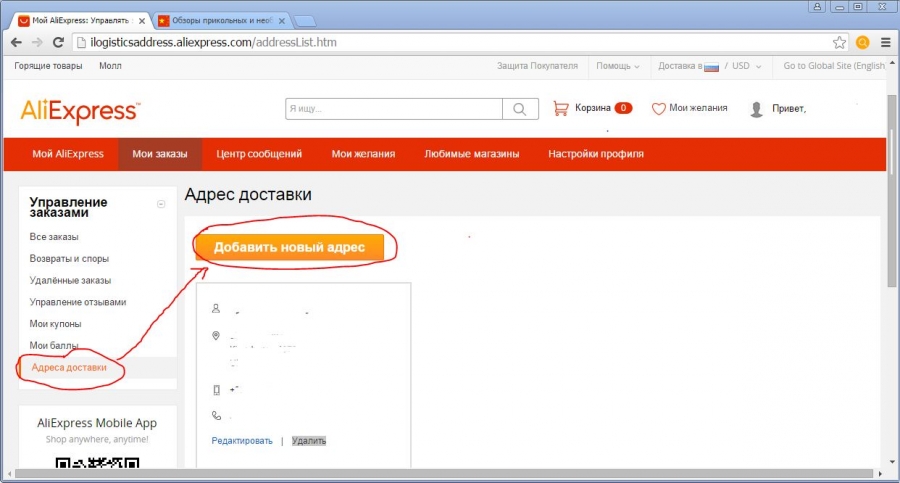Click the magnifier search button
900x483 pixels.
point(520,109)
